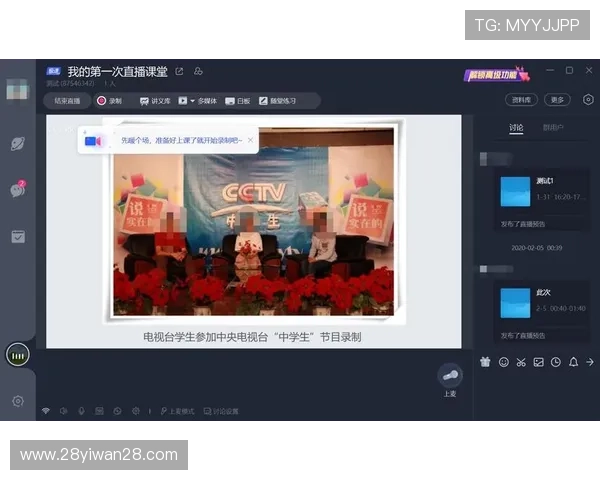Screen dimensions: 600x480
Task: Open the hexagon settings icon near 更多
Action: [588, 100]
